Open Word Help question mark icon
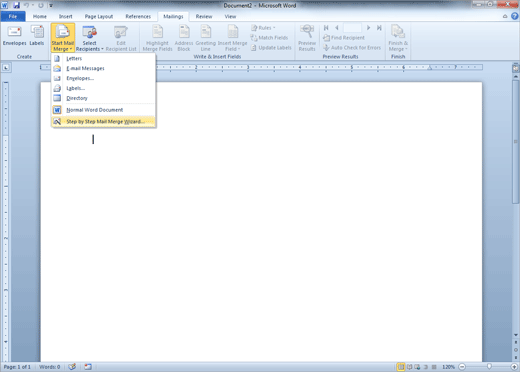Image resolution: width=520 pixels, height=372 pixels. [x=515, y=16]
